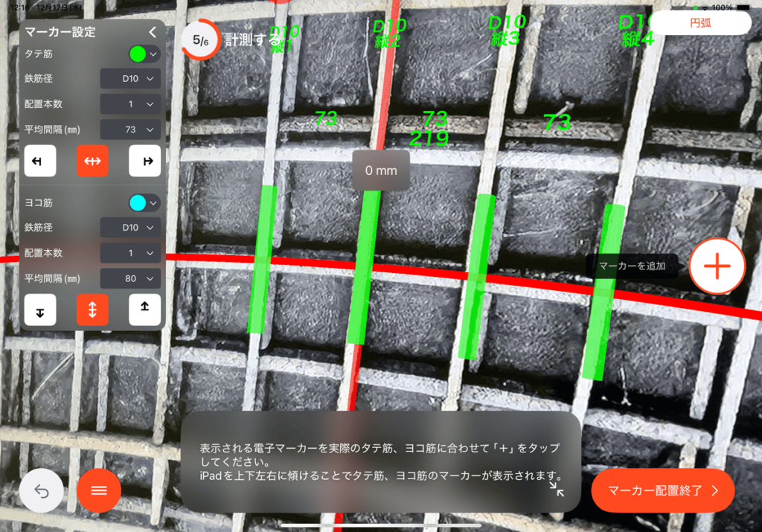Image resolution: width=762 pixels, height=532 pixels.
Task: Toggle both-sides horizontal spread for タテ筋
Action: click(92, 161)
